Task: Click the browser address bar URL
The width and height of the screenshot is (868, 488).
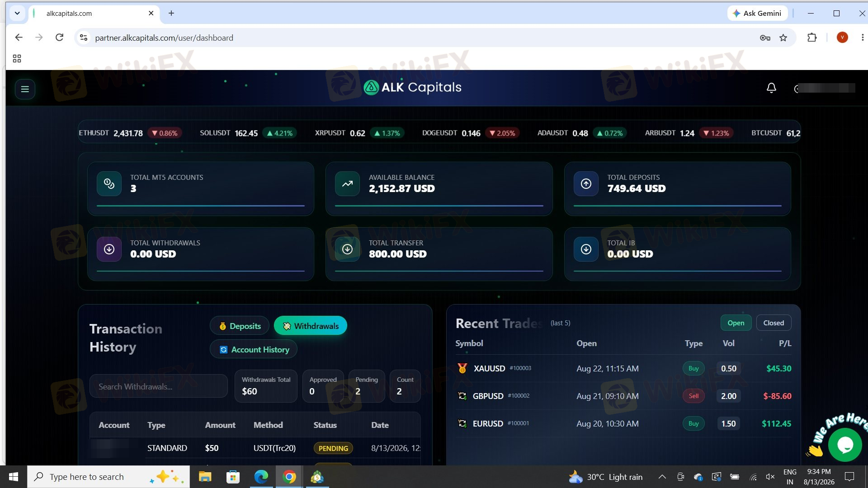Action: 164,38
